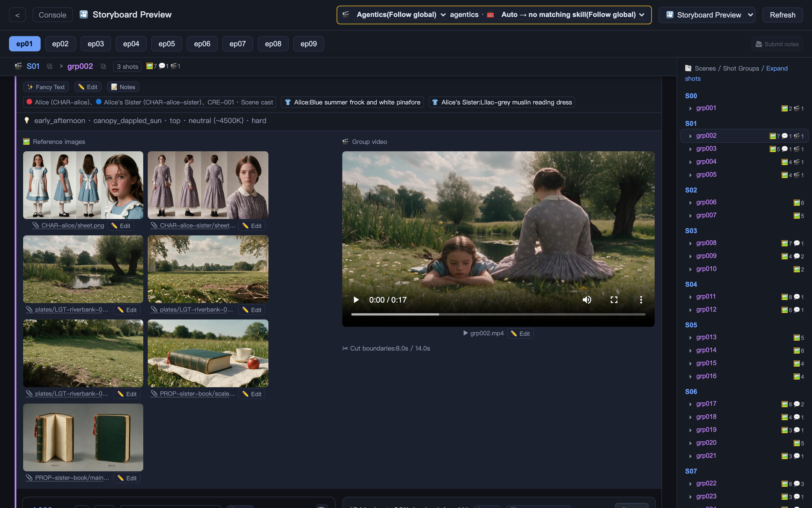Expand grp003 tree arrow

point(690,149)
